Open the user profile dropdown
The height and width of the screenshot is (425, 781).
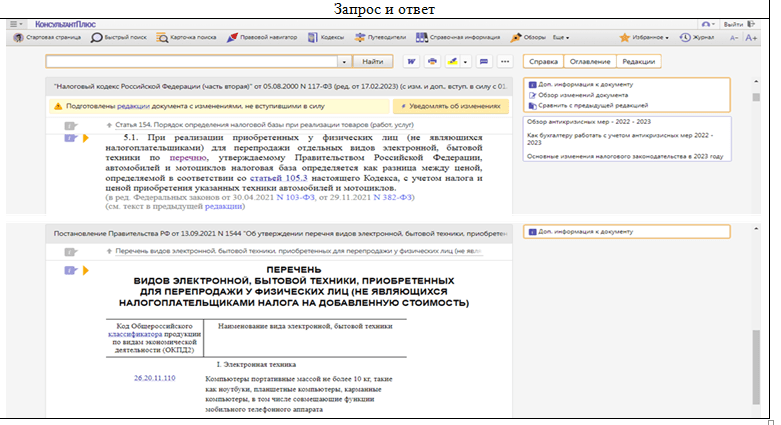[x=708, y=24]
